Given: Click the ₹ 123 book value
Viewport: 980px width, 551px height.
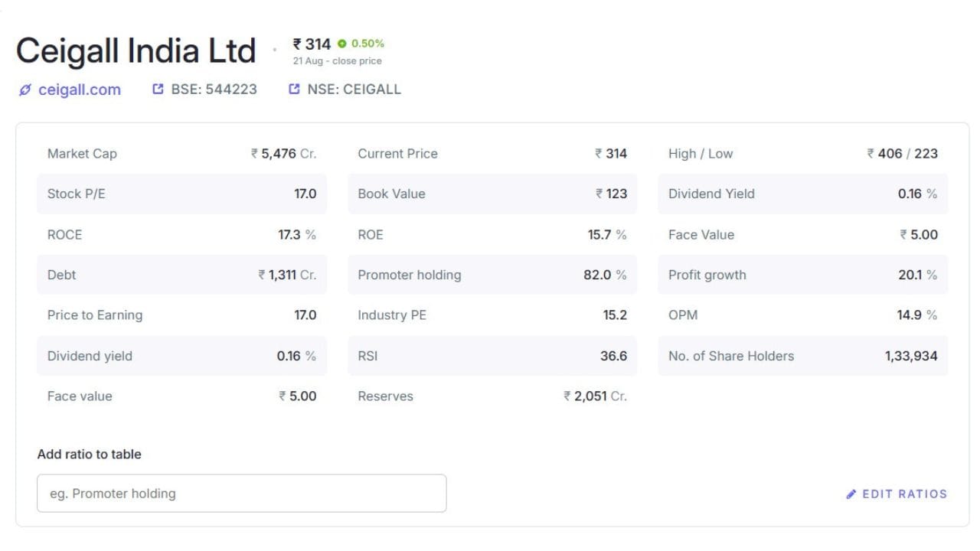Looking at the screenshot, I should pyautogui.click(x=612, y=194).
